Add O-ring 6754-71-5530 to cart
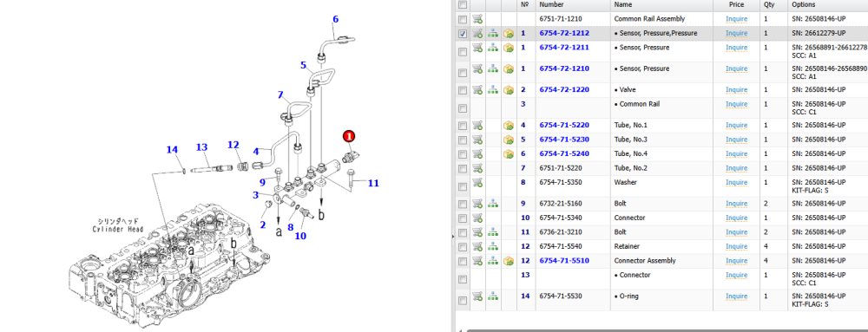The height and width of the screenshot is (332, 868). 477,296
